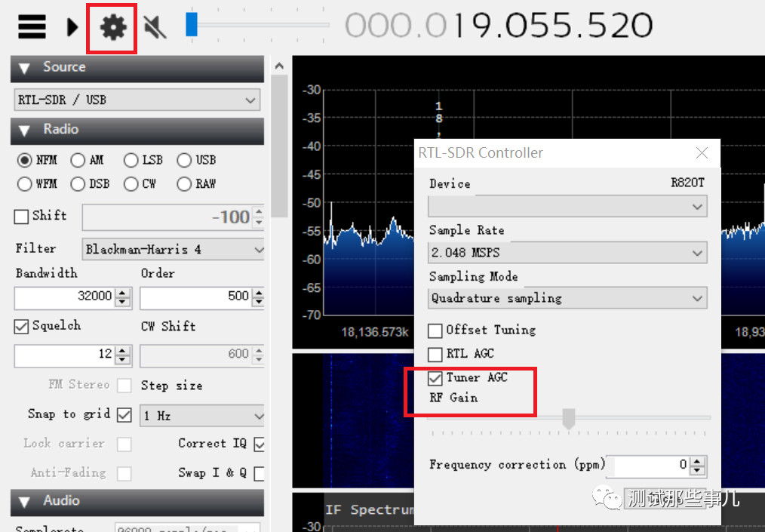Image resolution: width=765 pixels, height=532 pixels.
Task: Toggle the Swap I & Q checkbox
Action: (260, 473)
